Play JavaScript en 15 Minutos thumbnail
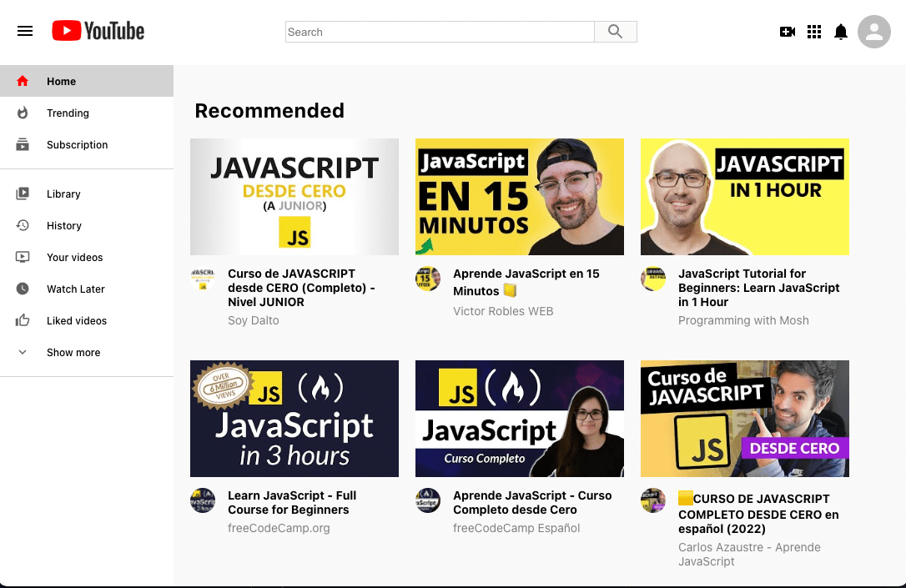 520,196
